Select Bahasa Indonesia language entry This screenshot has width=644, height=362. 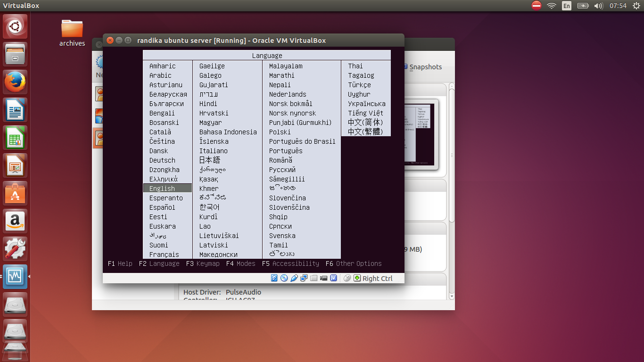pos(228,132)
